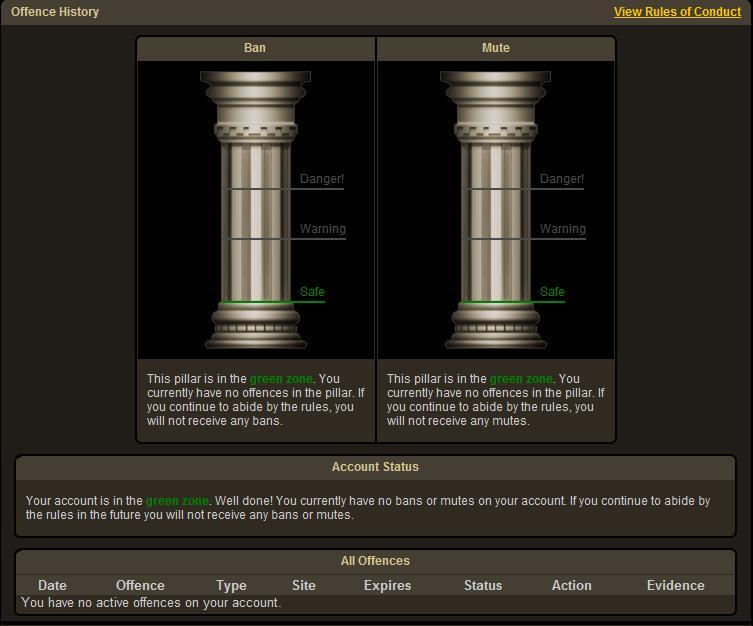Screen dimensions: 753x626
Task: Click the Warning label on Ban pillar
Action: pyautogui.click(x=323, y=229)
